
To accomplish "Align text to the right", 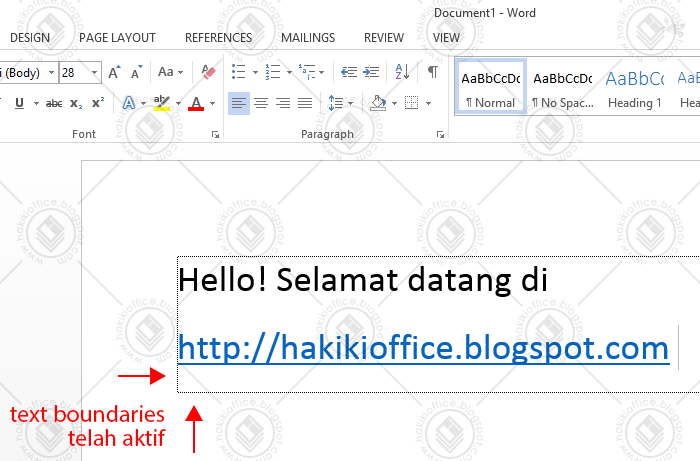I will click(x=283, y=104).
